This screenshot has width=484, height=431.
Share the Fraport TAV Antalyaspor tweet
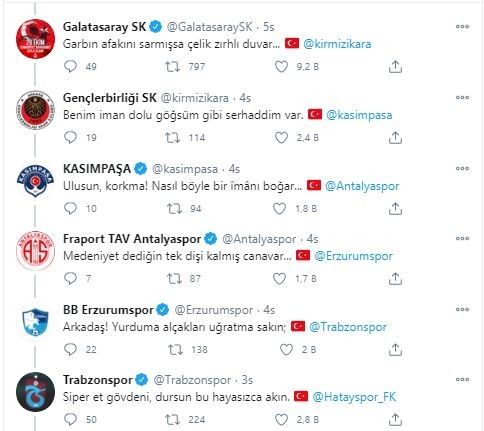(395, 279)
